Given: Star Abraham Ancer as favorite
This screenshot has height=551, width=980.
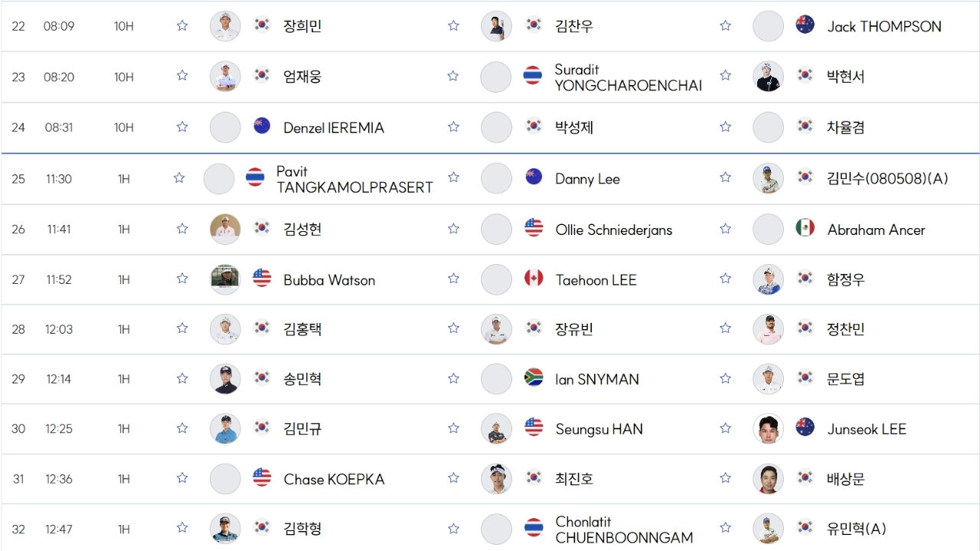Looking at the screenshot, I should (725, 228).
